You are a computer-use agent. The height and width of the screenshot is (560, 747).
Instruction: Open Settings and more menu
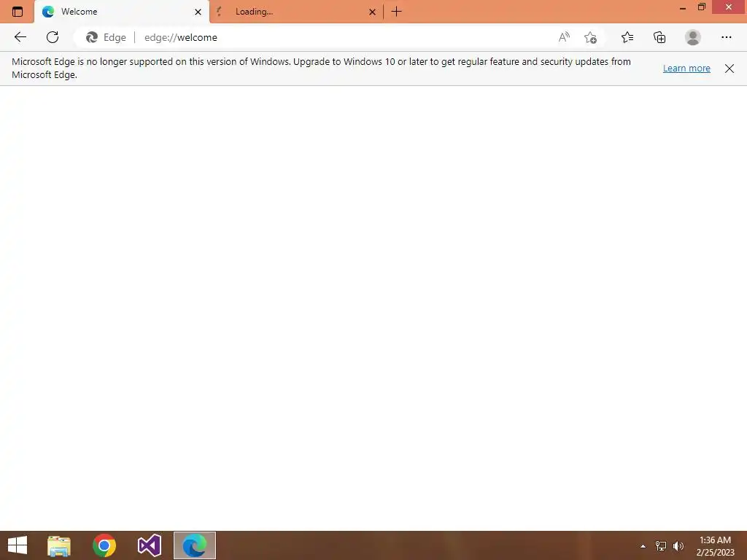tap(726, 37)
